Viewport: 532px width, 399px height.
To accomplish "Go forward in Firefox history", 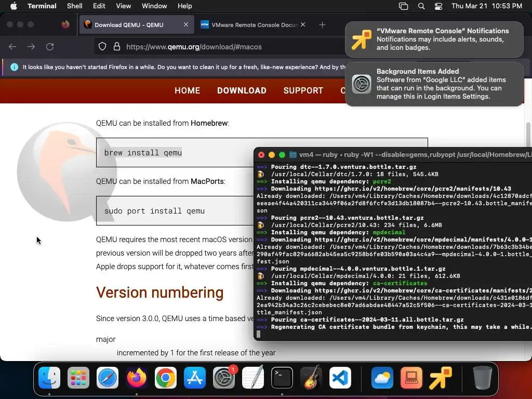I will 31,47.
